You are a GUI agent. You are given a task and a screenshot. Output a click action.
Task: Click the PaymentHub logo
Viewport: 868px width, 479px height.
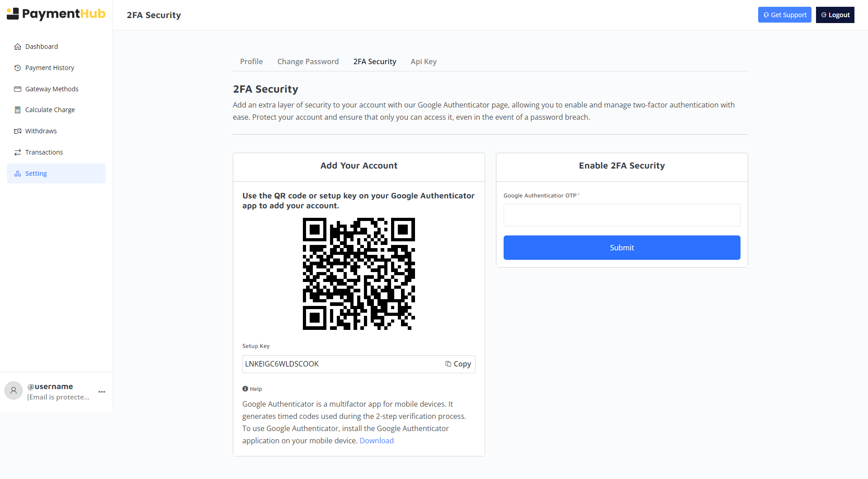56,14
